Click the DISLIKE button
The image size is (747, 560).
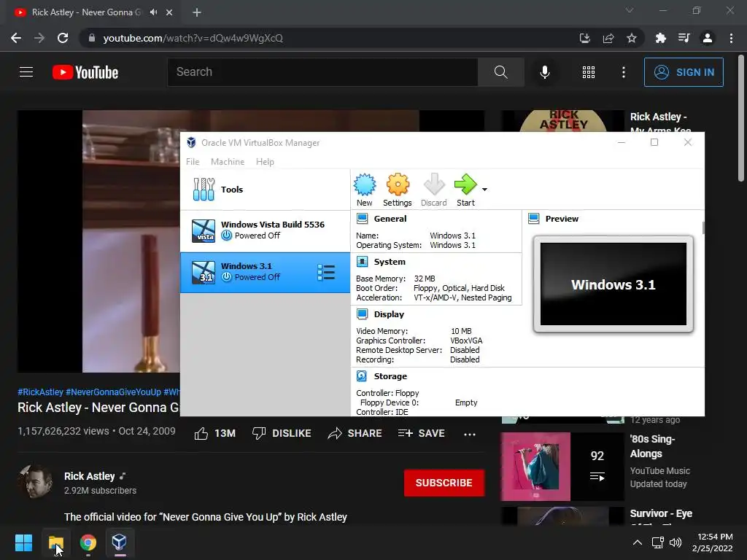pyautogui.click(x=282, y=433)
